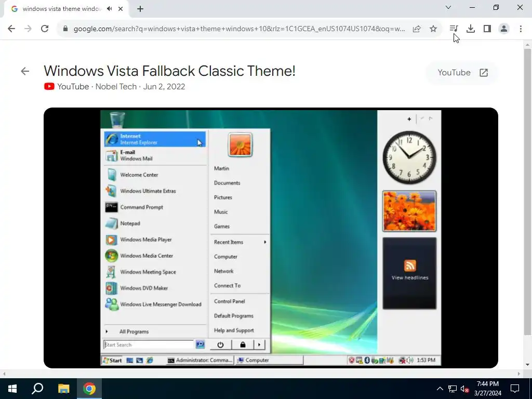
Task: Click the horizontal scrollbar right arrow
Action: point(519,374)
